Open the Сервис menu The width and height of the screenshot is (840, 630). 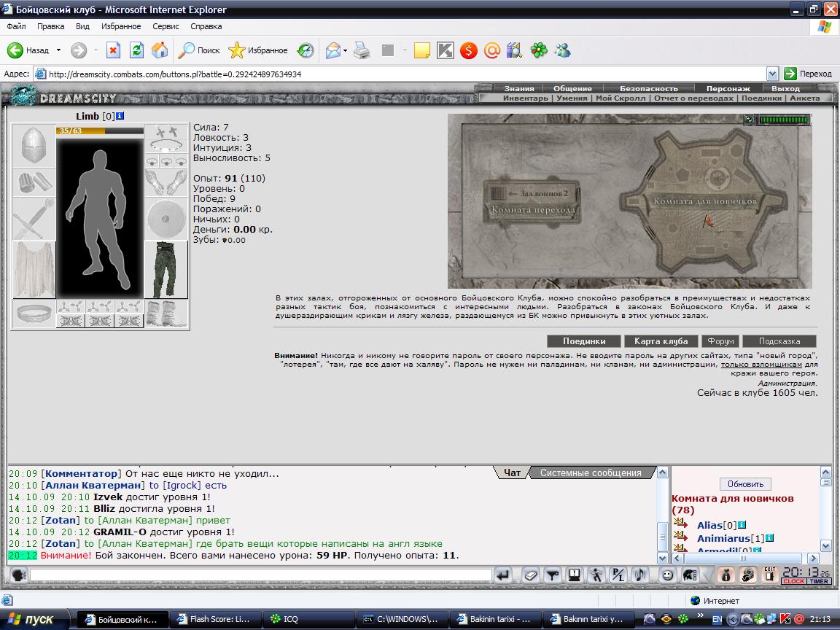[x=166, y=26]
